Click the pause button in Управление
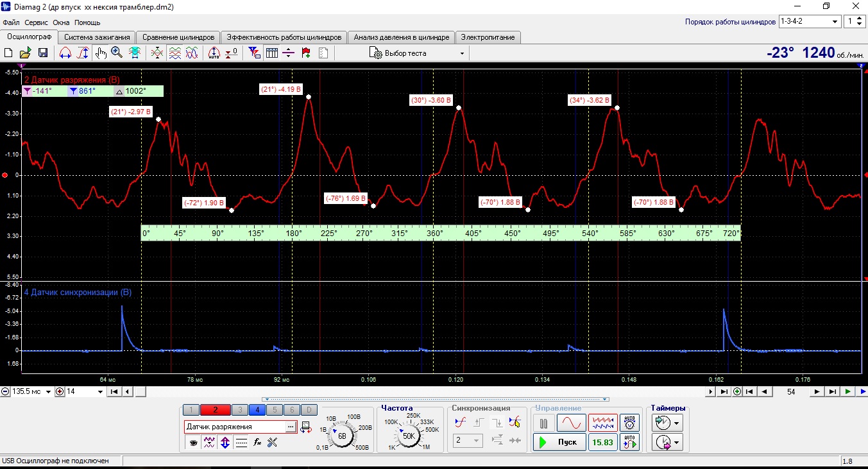This screenshot has width=868, height=469. coord(543,423)
